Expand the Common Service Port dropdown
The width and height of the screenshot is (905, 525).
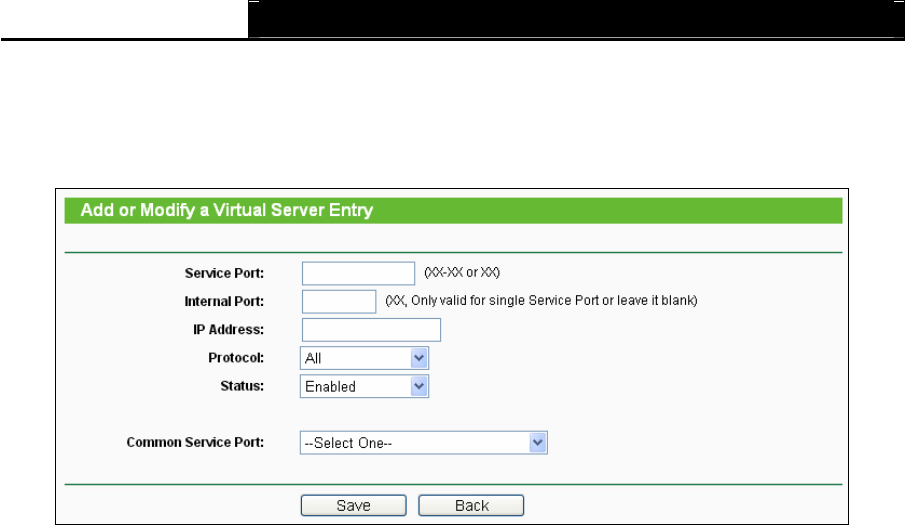(x=424, y=442)
